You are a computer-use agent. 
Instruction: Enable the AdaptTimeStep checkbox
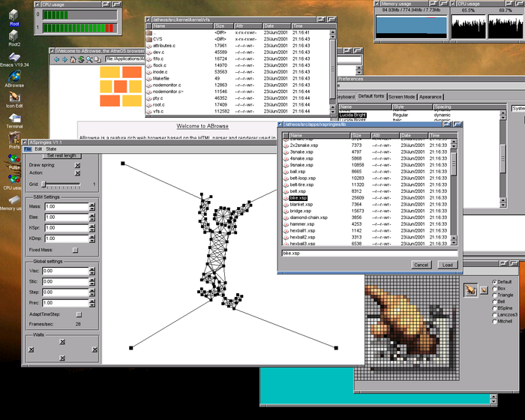click(x=77, y=313)
